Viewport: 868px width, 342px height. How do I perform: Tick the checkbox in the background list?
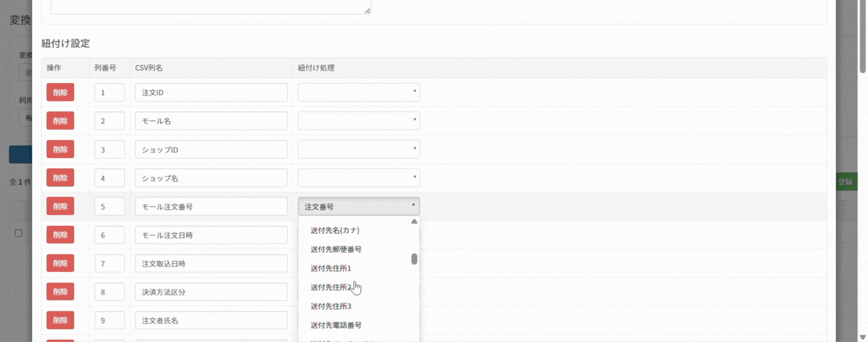point(18,233)
